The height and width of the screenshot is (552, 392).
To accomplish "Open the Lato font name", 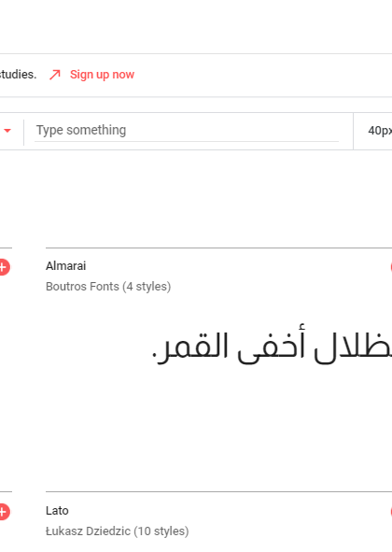I will click(57, 511).
